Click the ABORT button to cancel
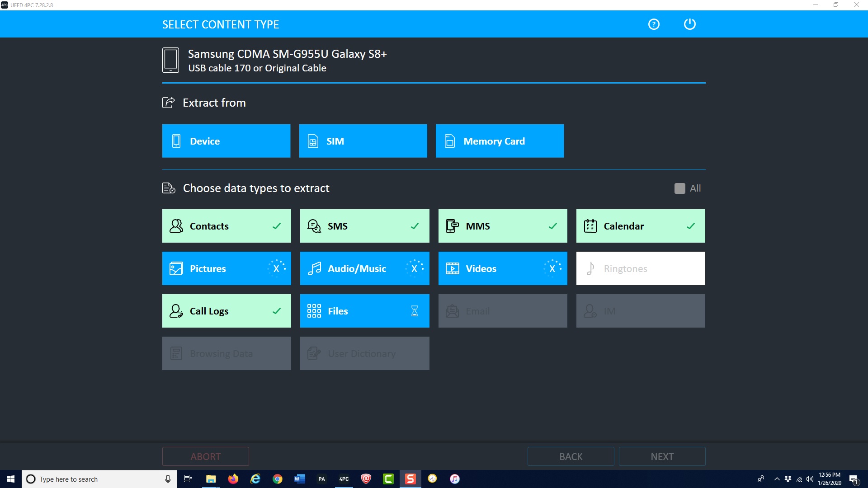The width and height of the screenshot is (868, 488). coord(205,456)
